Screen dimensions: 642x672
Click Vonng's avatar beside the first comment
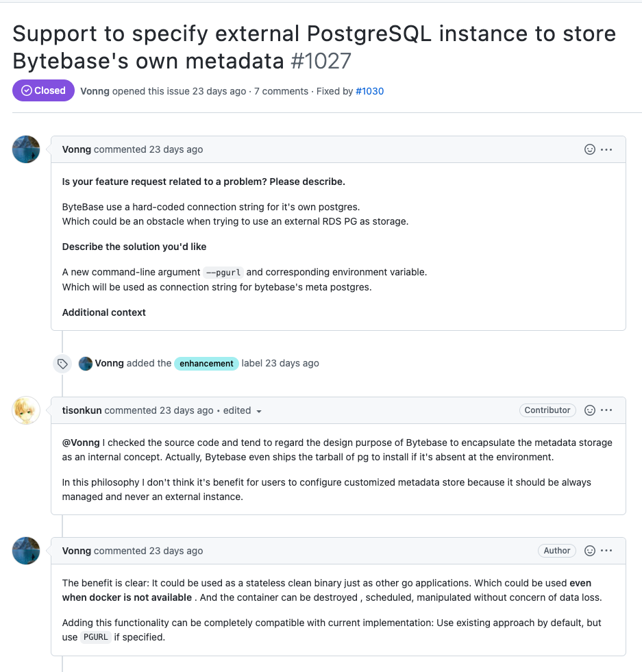(x=26, y=149)
